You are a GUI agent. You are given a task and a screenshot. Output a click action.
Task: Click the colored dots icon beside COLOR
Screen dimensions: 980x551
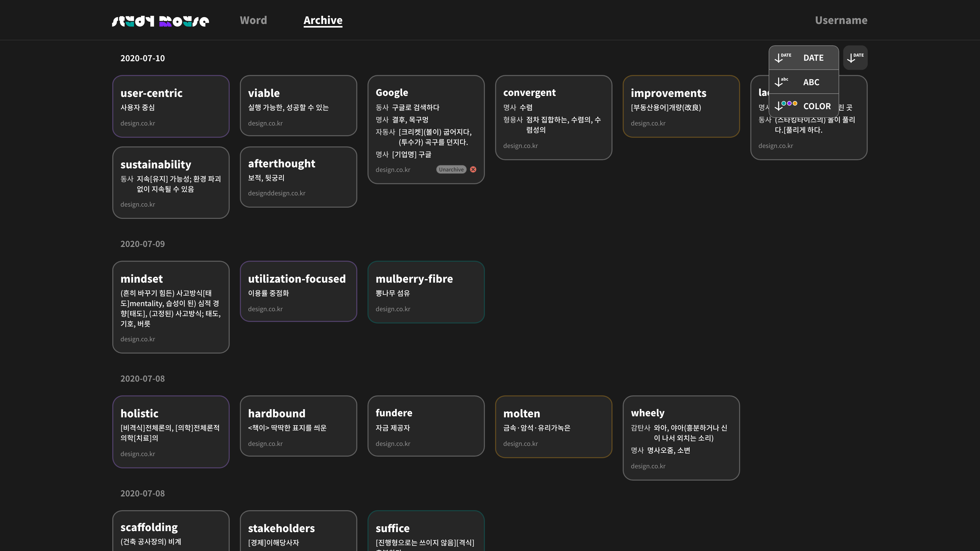coord(789,104)
